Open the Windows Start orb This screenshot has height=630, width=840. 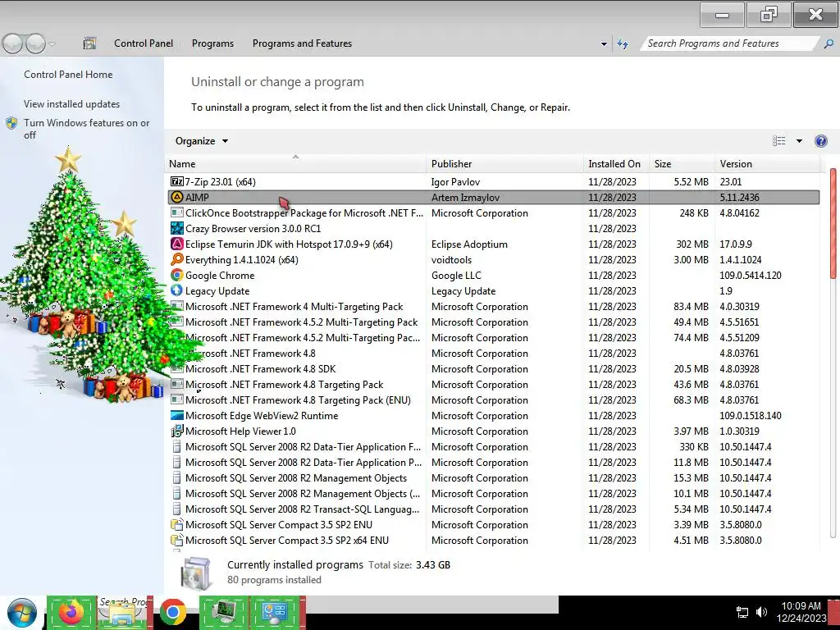point(22,612)
